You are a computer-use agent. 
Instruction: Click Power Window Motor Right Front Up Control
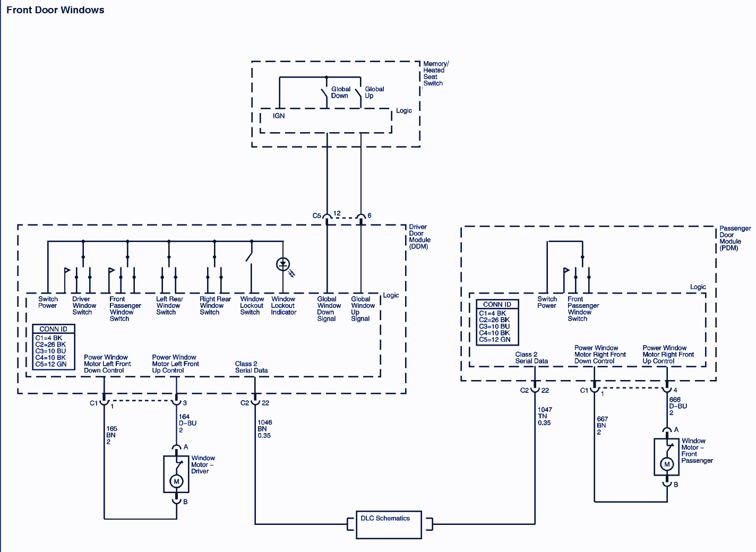(668, 355)
